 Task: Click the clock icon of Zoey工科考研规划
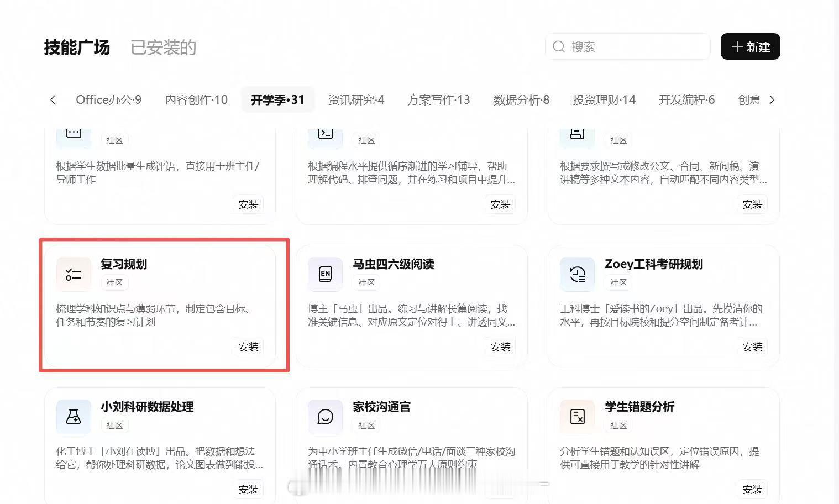(x=578, y=274)
